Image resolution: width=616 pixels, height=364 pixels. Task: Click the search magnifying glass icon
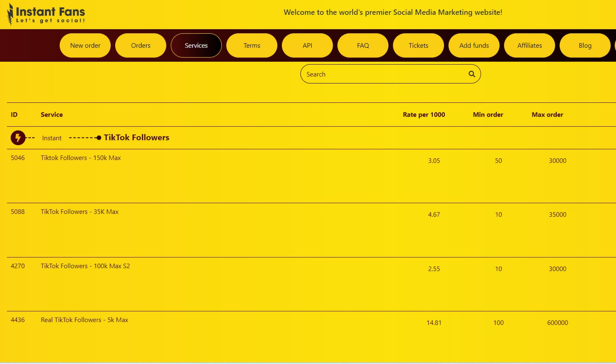(x=472, y=74)
